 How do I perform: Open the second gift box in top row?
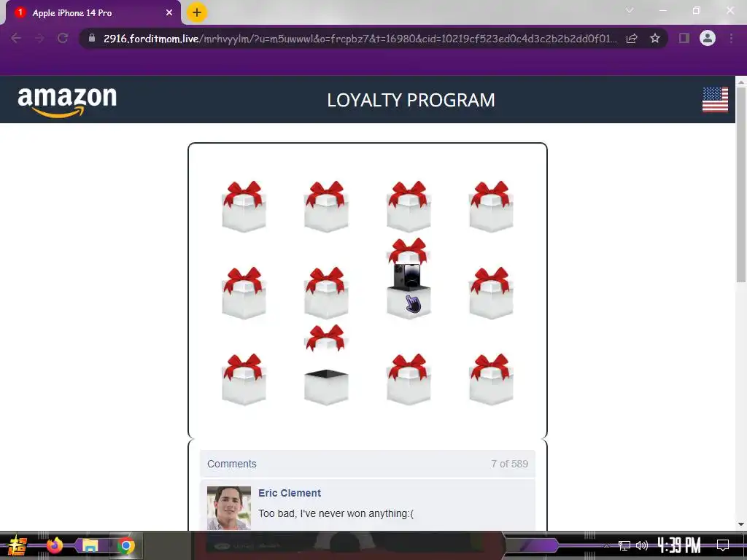coord(326,206)
